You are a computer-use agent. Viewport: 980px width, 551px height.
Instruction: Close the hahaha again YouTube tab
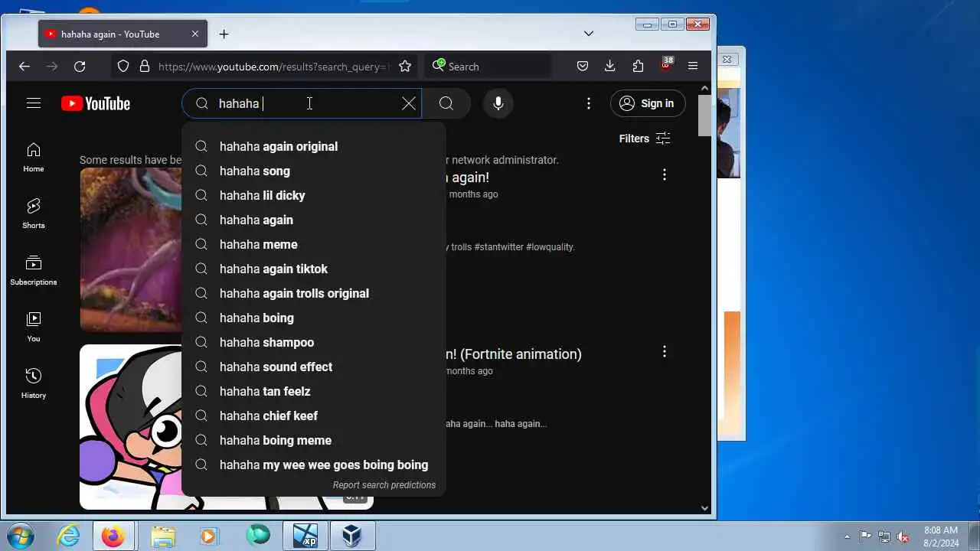tap(195, 34)
